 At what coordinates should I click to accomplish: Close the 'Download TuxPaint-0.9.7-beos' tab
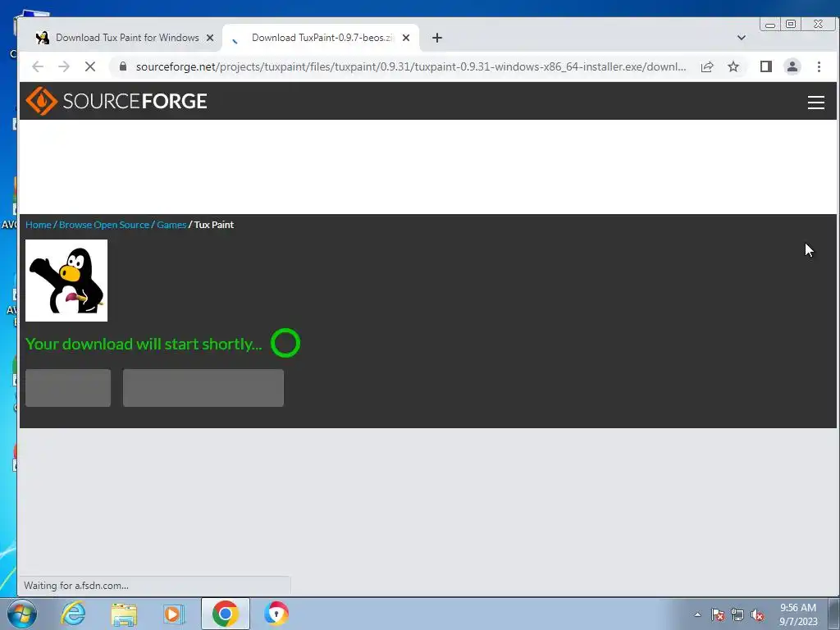406,38
